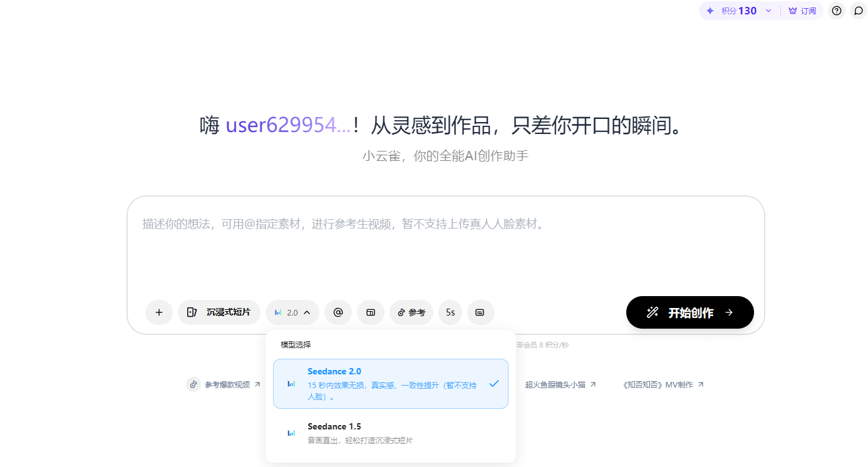Toggle the 沉浸式短片 mode

point(219,312)
